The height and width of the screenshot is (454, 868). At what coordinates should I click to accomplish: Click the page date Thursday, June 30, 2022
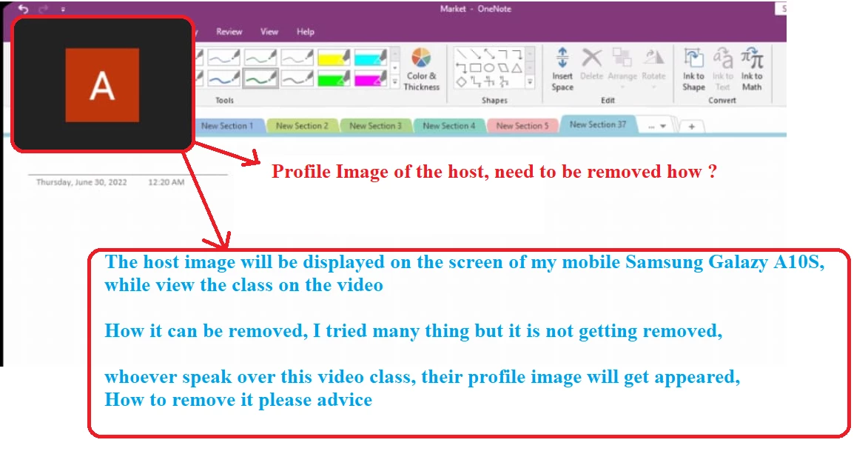(x=81, y=181)
